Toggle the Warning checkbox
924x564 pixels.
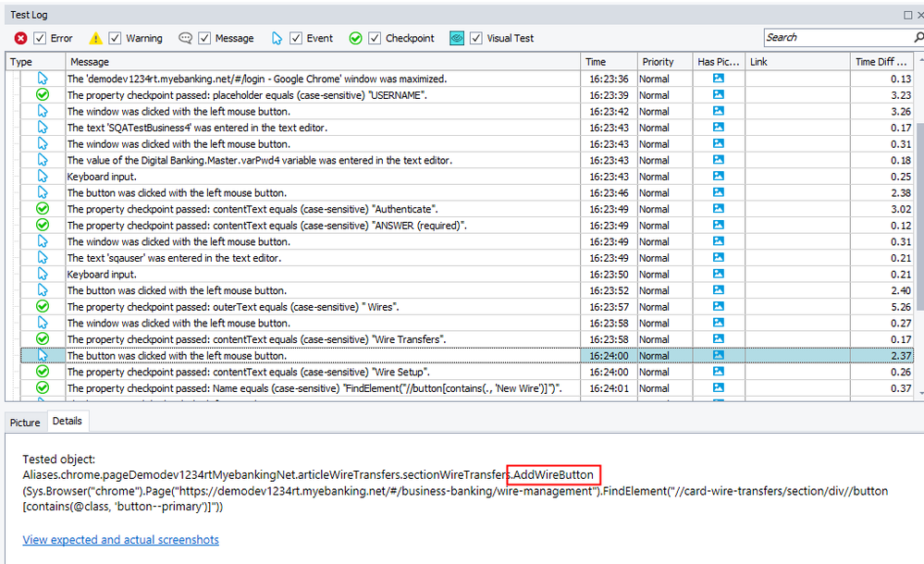(115, 38)
